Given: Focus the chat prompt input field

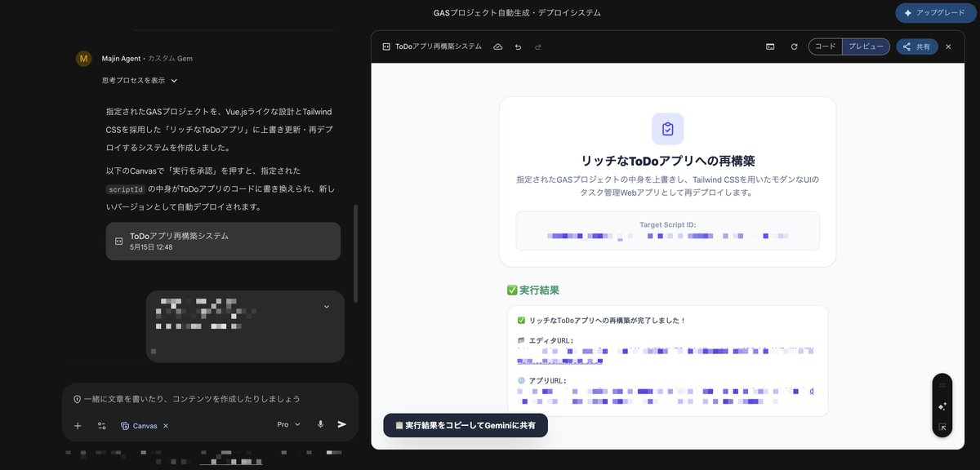Looking at the screenshot, I should pos(192,399).
